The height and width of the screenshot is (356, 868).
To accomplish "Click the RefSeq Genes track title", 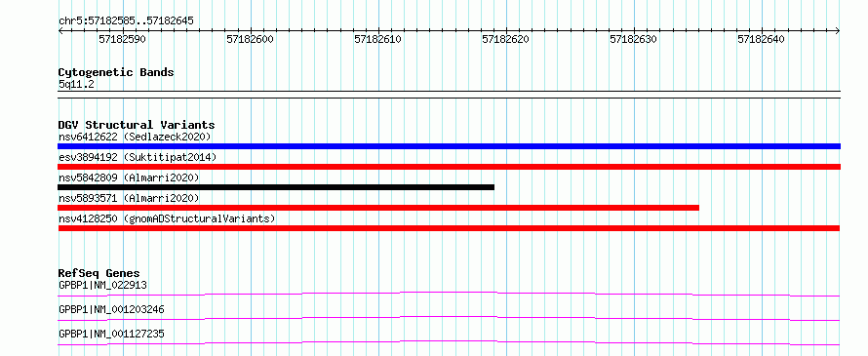I will (x=99, y=273).
